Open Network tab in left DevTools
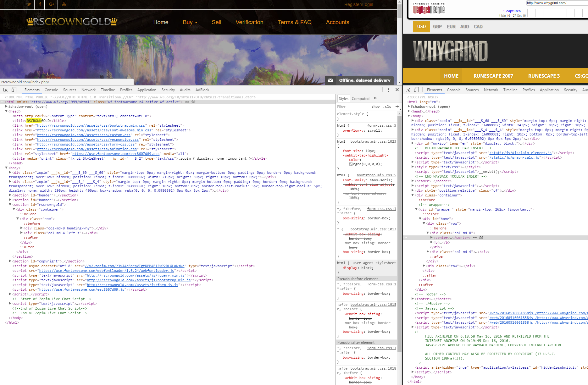This screenshot has height=385, width=588. 88,90
